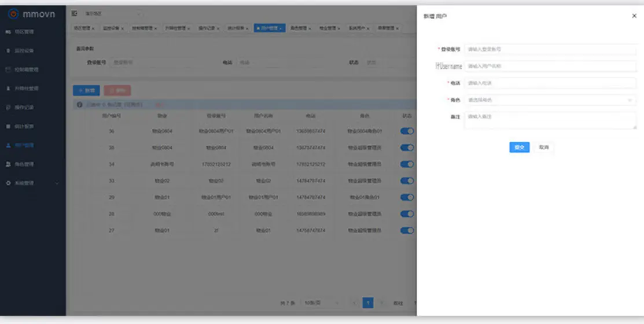Screen dimensions: 644x324
Task: Open the page size 10条/页 dropdown
Action: coord(321,303)
